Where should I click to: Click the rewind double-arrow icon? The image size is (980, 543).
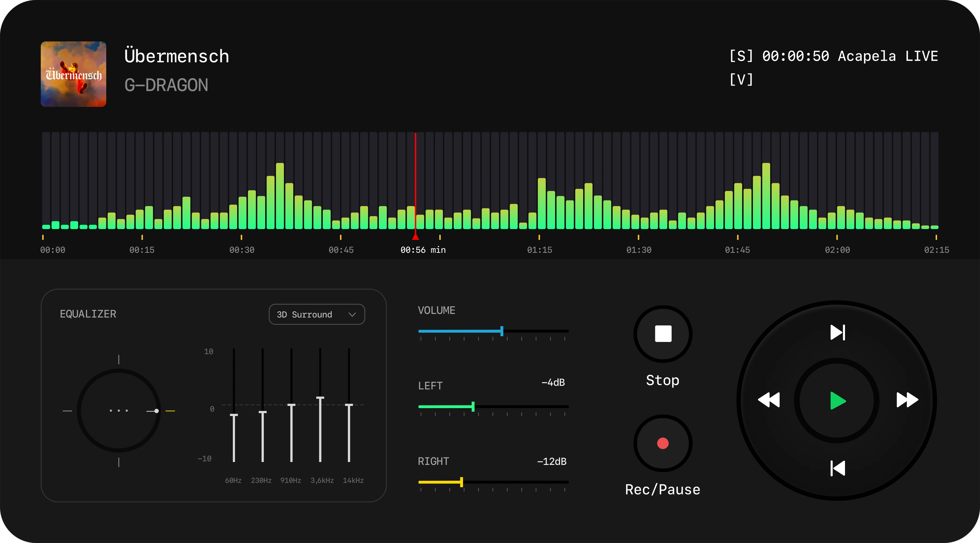tap(769, 400)
